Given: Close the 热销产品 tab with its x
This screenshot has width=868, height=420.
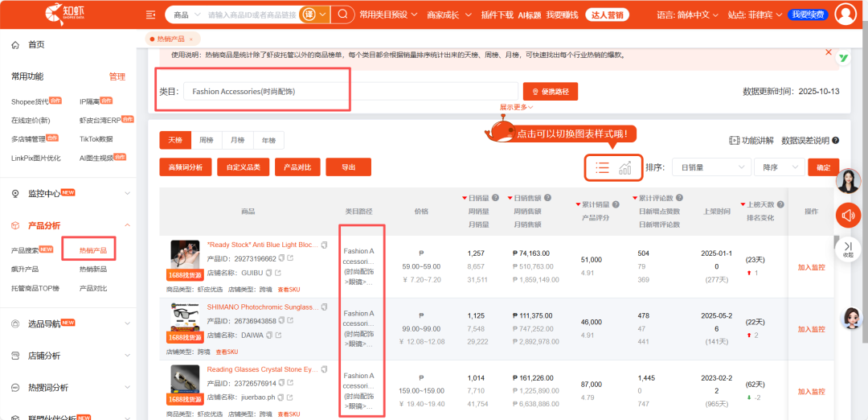Looking at the screenshot, I should click(x=191, y=39).
